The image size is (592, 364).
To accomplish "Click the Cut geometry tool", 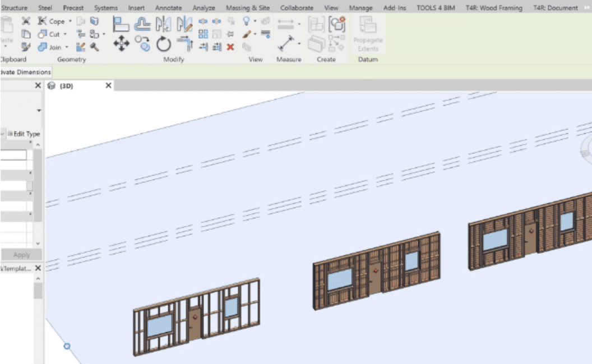I will [49, 34].
